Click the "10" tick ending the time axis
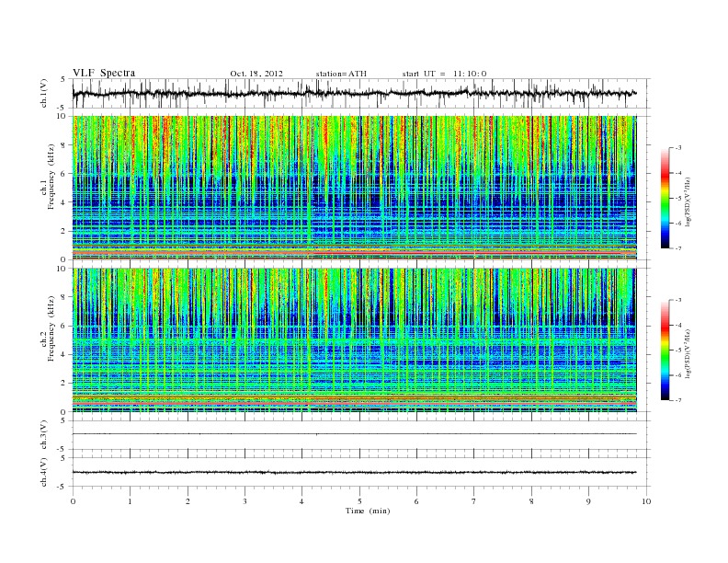 click(646, 501)
